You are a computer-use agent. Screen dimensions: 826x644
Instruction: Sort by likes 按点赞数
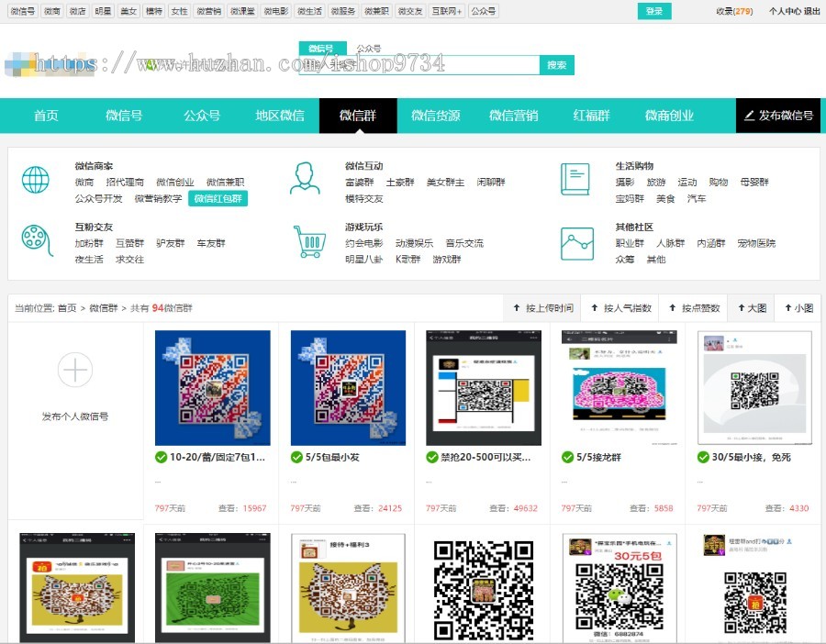(695, 308)
